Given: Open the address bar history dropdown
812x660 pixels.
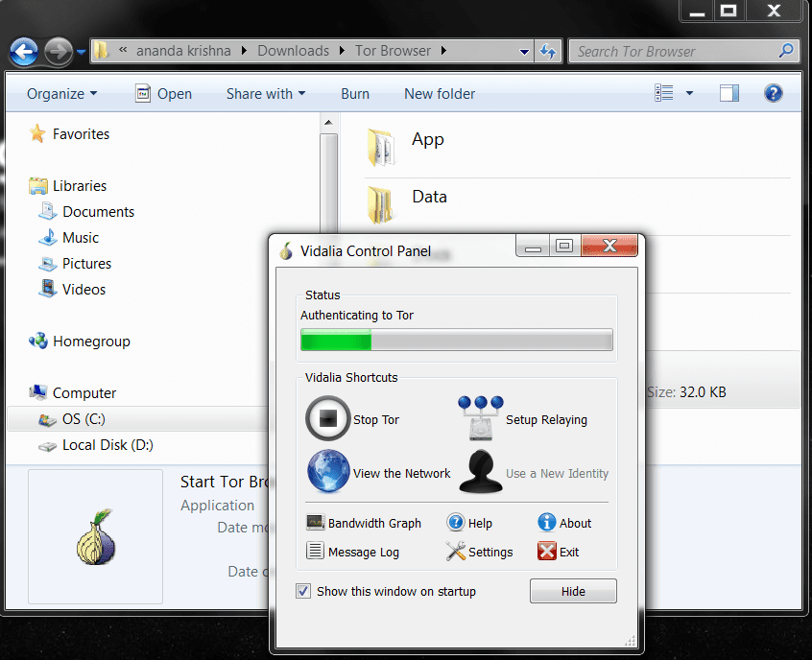Looking at the screenshot, I should [x=524, y=51].
